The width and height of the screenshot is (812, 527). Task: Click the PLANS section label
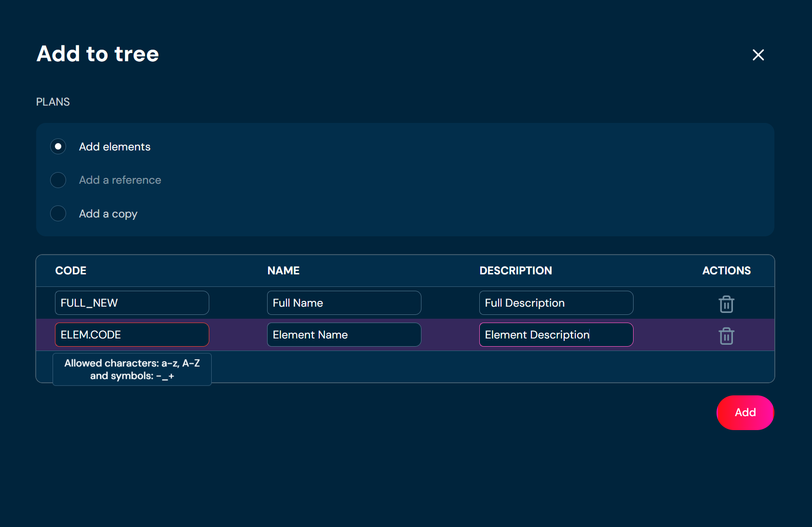click(x=53, y=102)
